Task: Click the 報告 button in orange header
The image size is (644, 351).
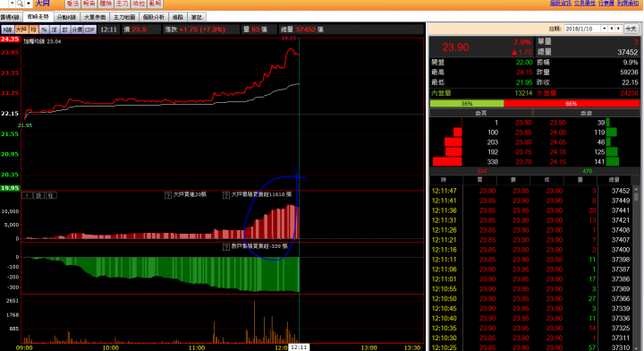Action: pyautogui.click(x=89, y=4)
